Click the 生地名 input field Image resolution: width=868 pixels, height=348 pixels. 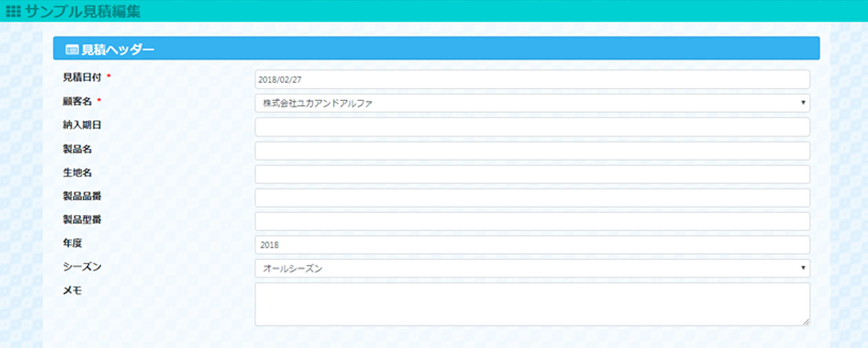pos(532,174)
